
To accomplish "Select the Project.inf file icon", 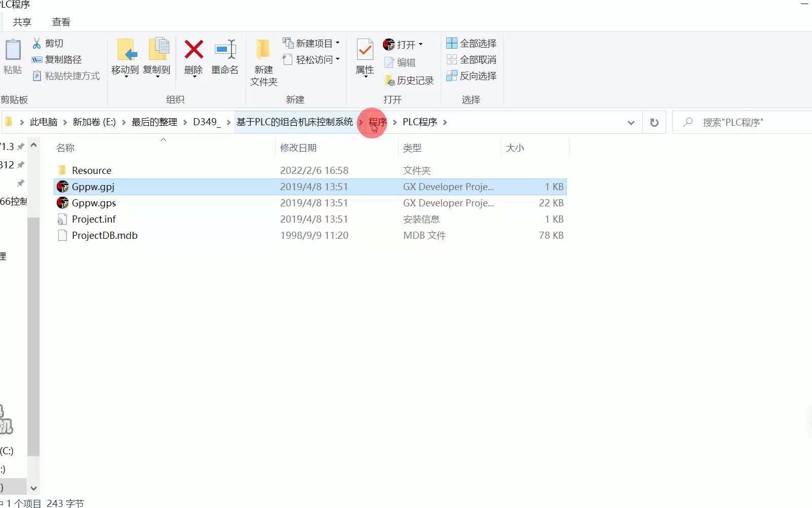I will tap(62, 219).
